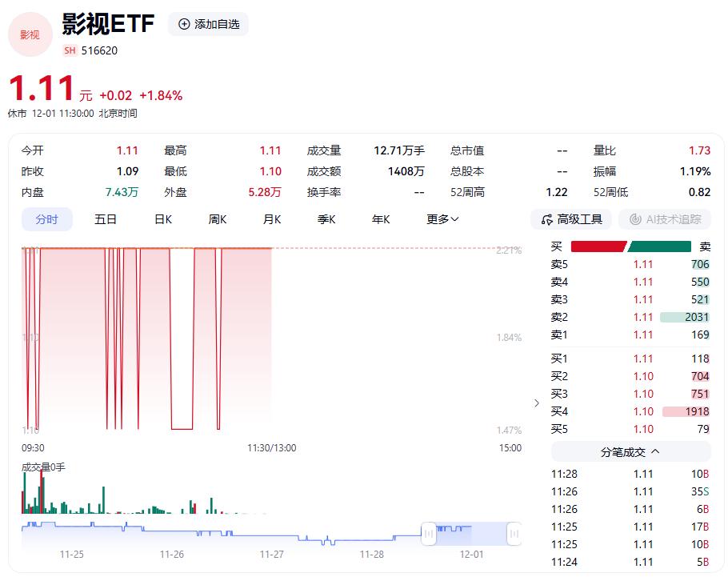
Task: Select the 季K chart tab
Action: pos(326,219)
